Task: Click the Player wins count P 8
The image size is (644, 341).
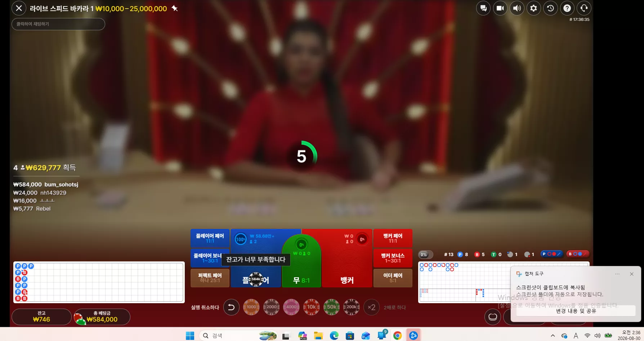Action: coord(463,255)
